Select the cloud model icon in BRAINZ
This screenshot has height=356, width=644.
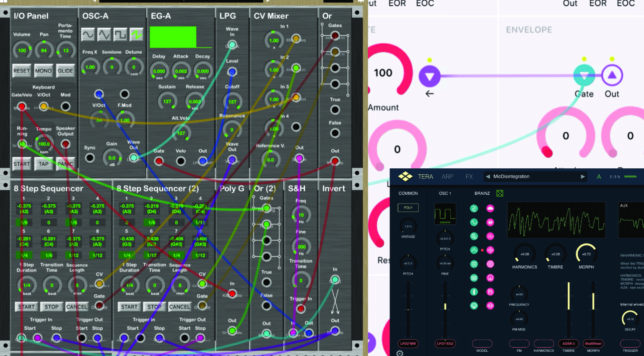coord(490,208)
